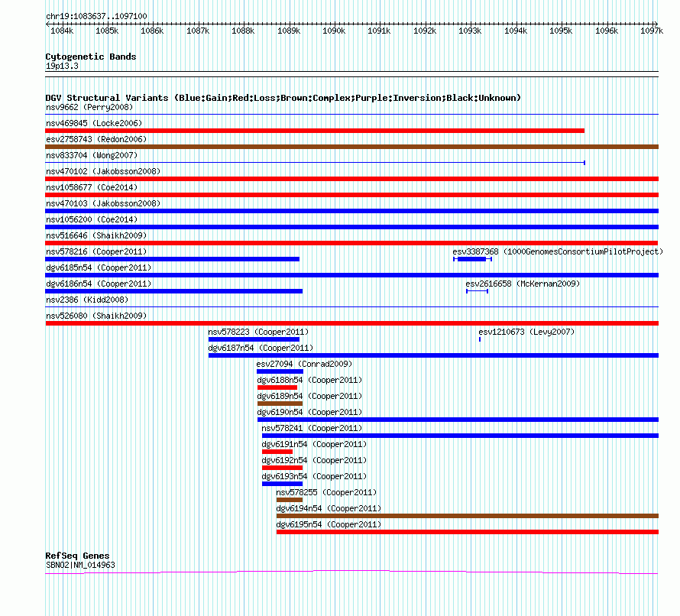Click the 1097k ruler tick label
This screenshot has width=680, height=616.
pyautogui.click(x=652, y=31)
